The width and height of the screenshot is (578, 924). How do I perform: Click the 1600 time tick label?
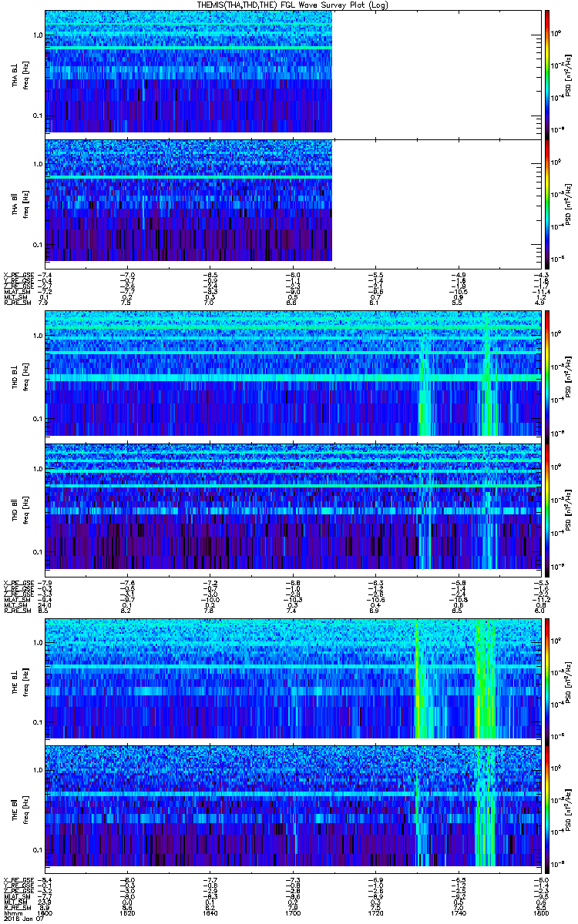tap(46, 912)
